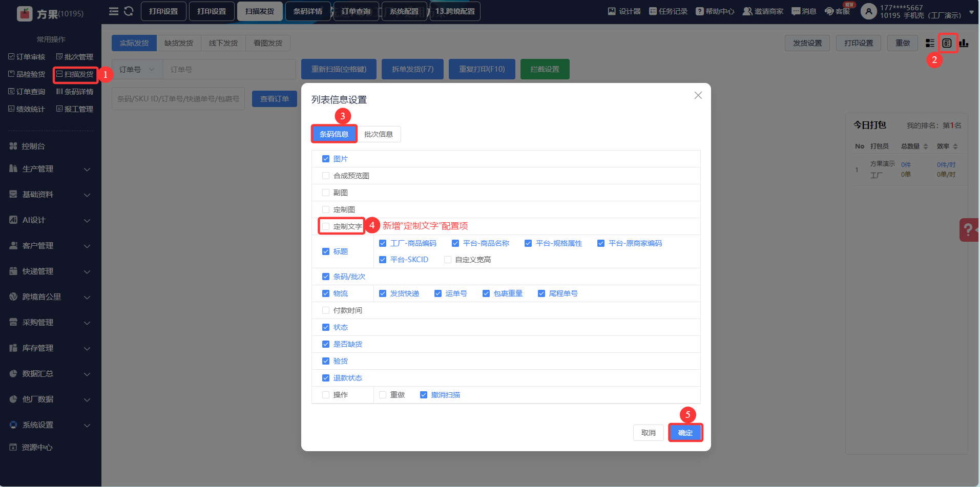Open the 帮助中心 help center icon
The height and width of the screenshot is (487, 980).
coord(700,11)
